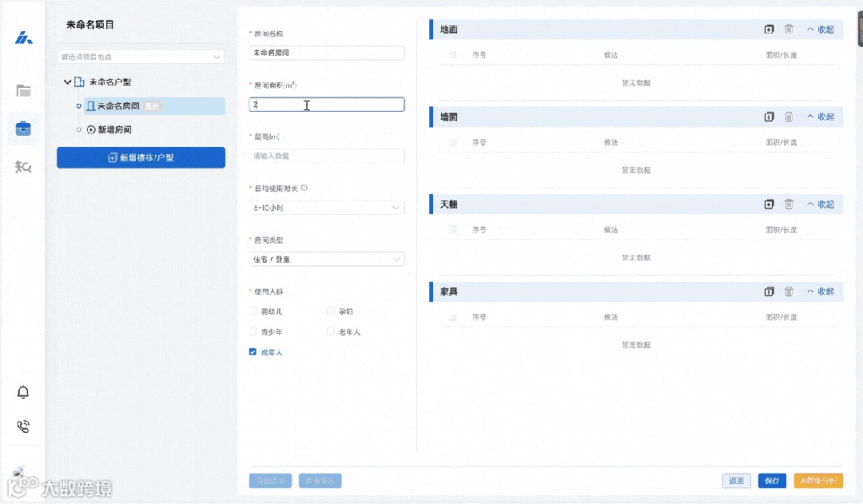Toggle select-all checkbox in 家具 table

(452, 317)
